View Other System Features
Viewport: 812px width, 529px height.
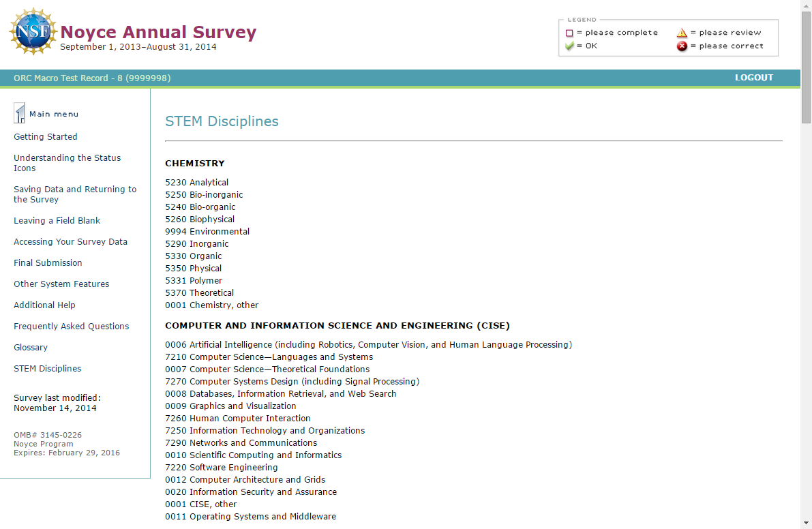click(61, 284)
